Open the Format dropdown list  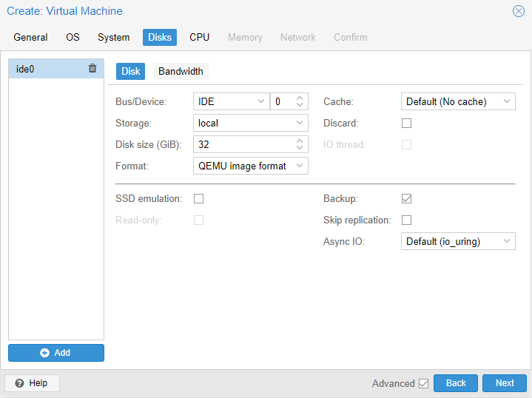[x=300, y=166]
